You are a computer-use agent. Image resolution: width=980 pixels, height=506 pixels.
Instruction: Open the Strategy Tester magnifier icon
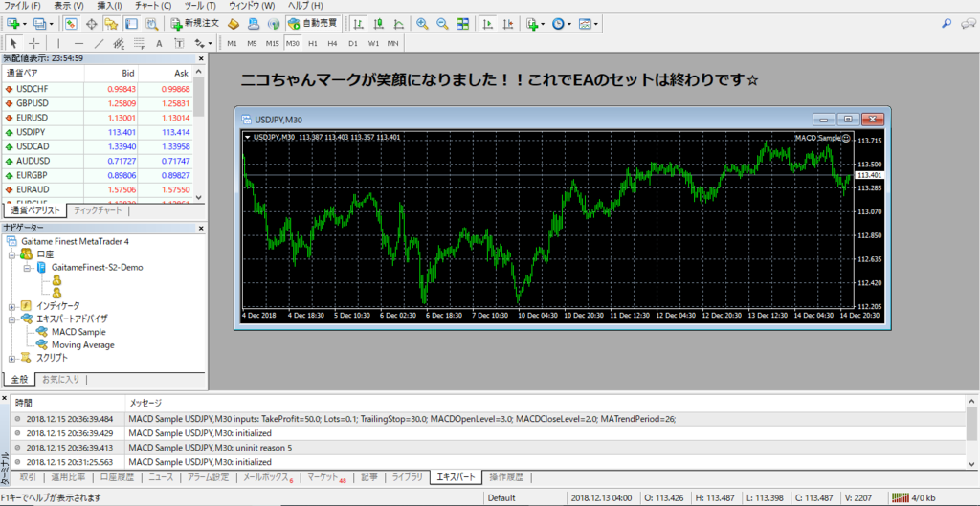(x=151, y=24)
